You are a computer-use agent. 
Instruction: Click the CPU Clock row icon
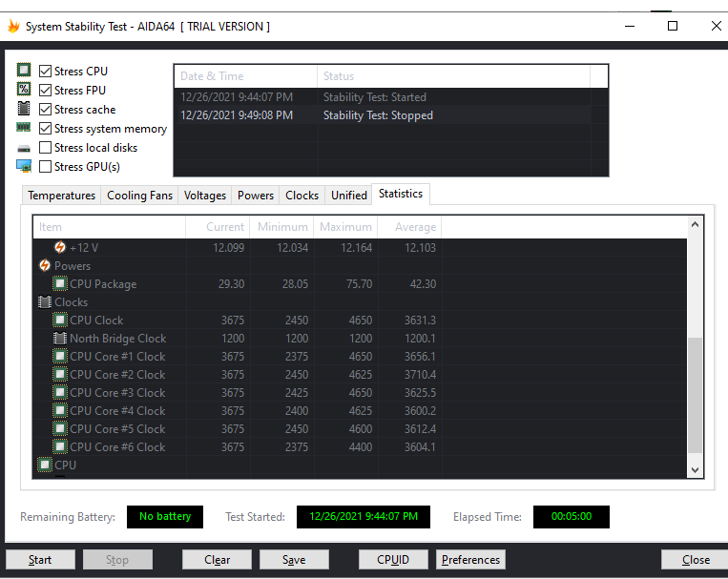point(60,320)
